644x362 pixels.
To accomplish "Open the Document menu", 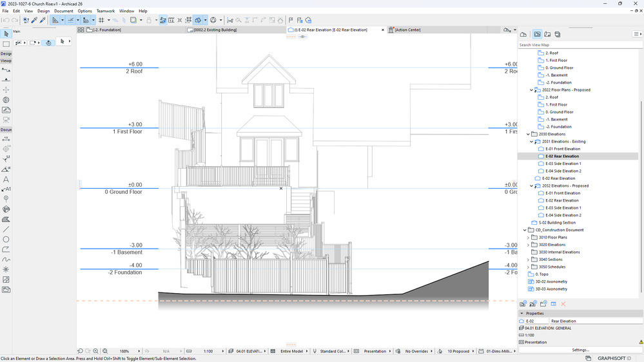I will coord(63,11).
